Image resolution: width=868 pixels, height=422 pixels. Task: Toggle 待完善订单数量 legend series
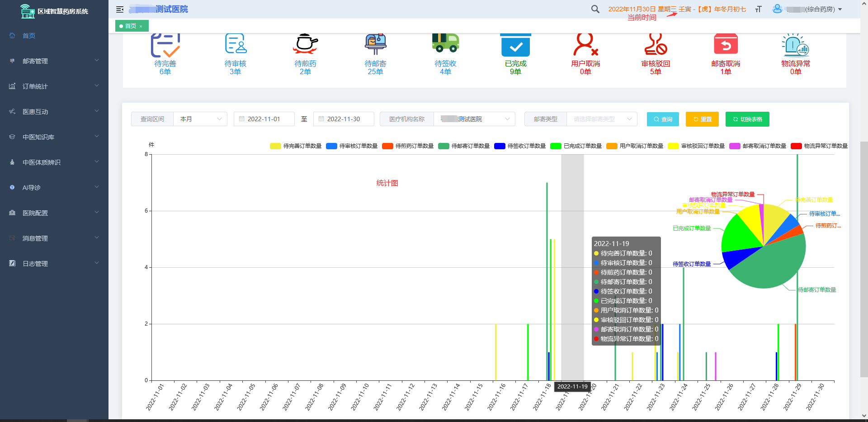(x=296, y=146)
